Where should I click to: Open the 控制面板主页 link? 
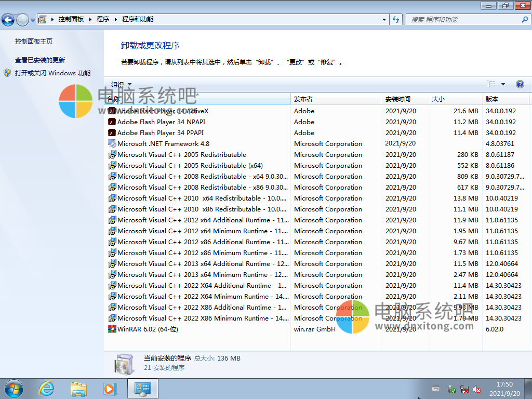(34, 42)
